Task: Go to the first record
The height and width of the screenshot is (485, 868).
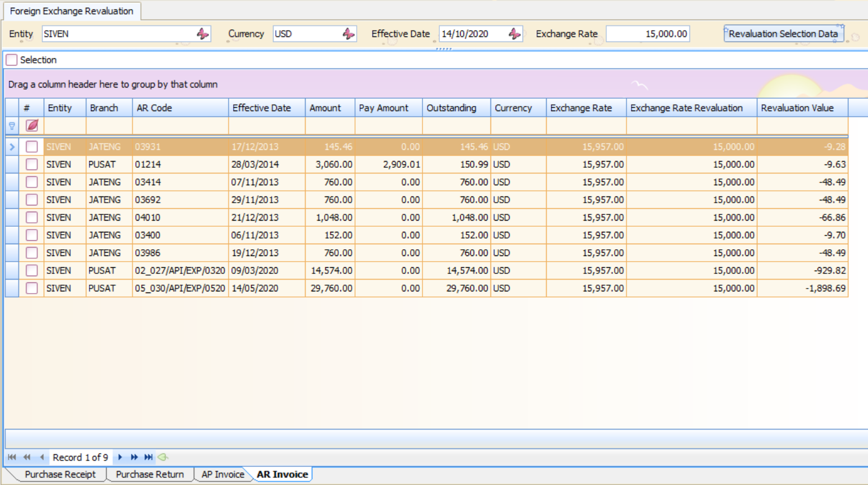Action: pyautogui.click(x=12, y=457)
